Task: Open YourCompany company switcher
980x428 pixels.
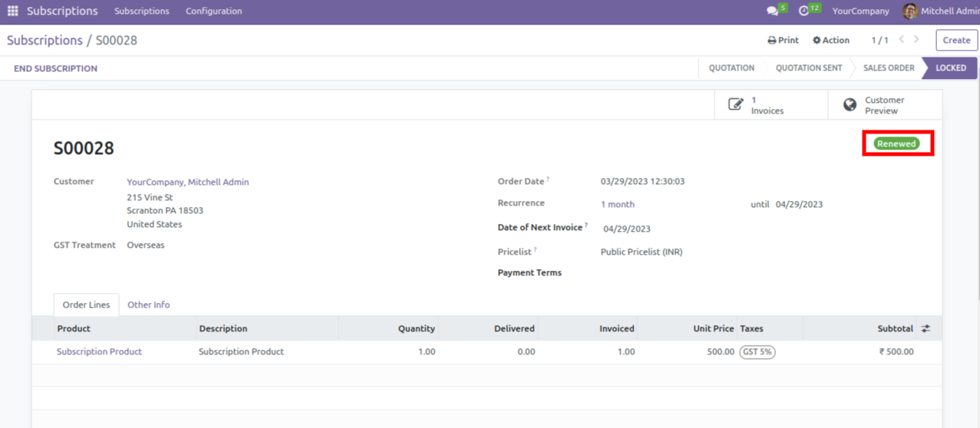Action: [x=860, y=12]
